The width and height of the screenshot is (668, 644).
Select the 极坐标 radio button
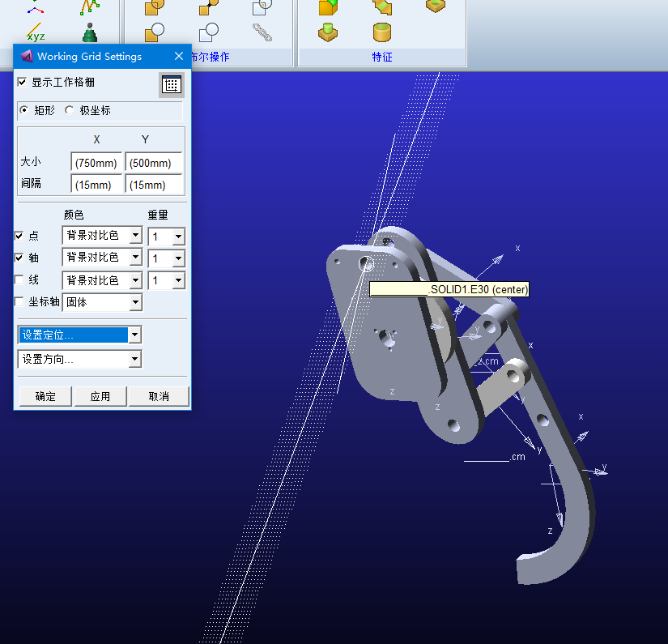(70, 110)
